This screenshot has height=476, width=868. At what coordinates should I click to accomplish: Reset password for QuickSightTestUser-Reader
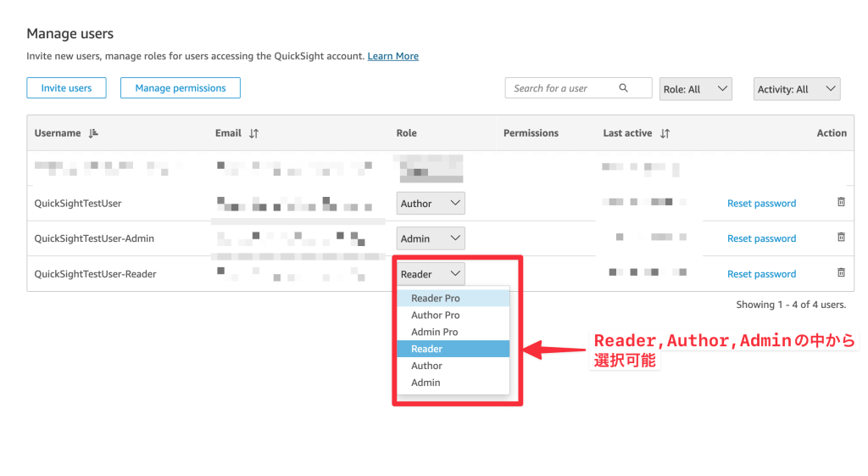click(762, 274)
